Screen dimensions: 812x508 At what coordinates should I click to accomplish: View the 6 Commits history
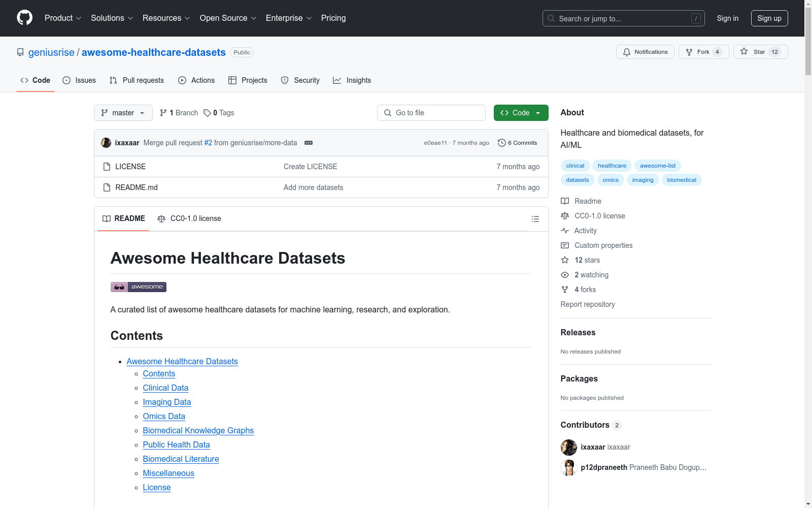tap(518, 143)
